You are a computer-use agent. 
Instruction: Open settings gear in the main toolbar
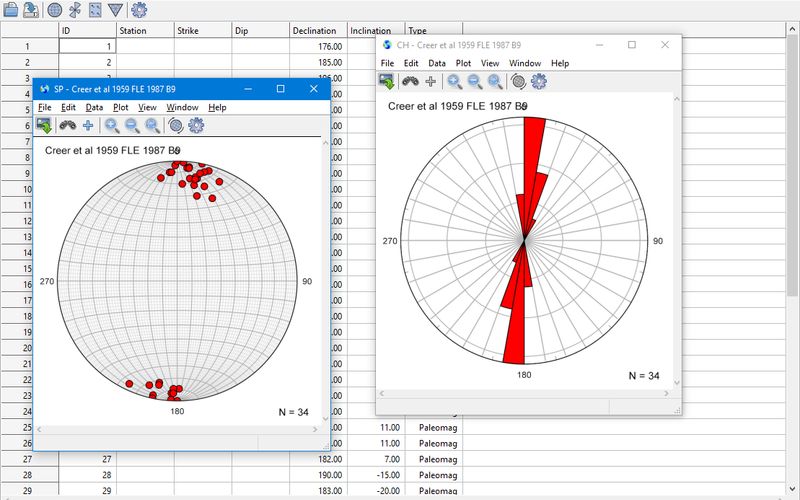tap(139, 9)
